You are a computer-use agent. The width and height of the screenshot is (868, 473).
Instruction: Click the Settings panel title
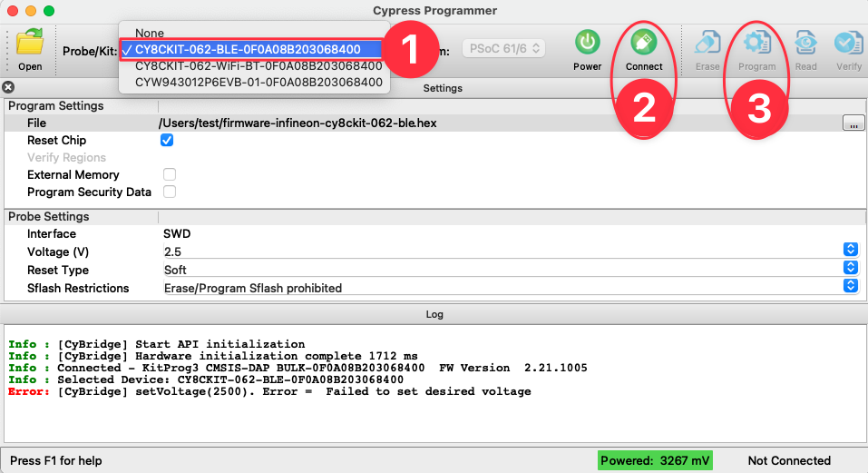point(443,88)
